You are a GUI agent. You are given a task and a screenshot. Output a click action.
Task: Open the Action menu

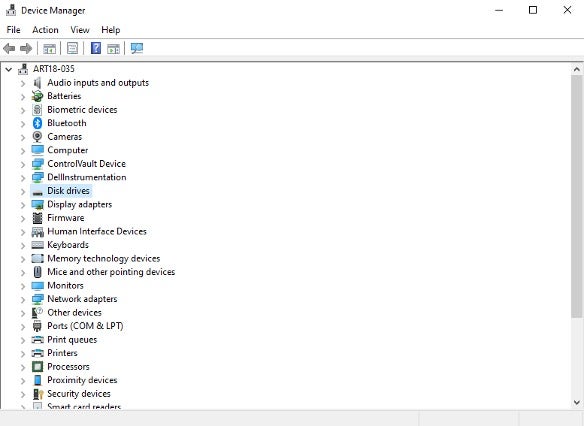pos(45,30)
